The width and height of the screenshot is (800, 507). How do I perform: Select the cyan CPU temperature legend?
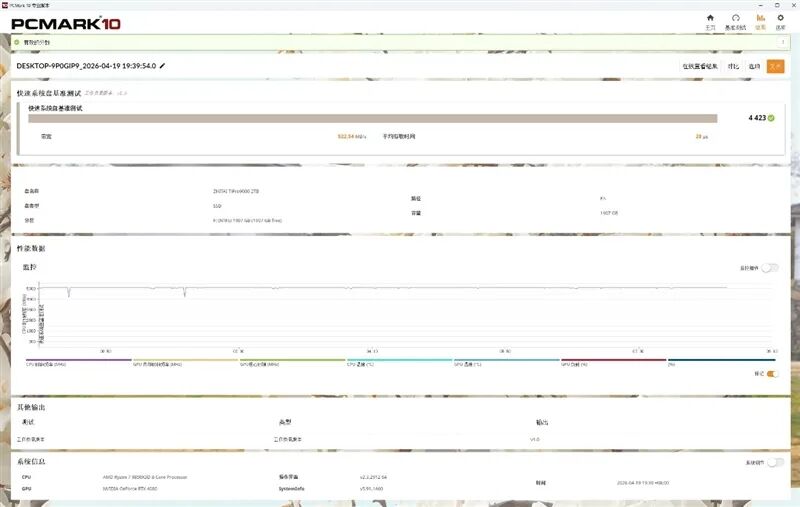pos(399,362)
